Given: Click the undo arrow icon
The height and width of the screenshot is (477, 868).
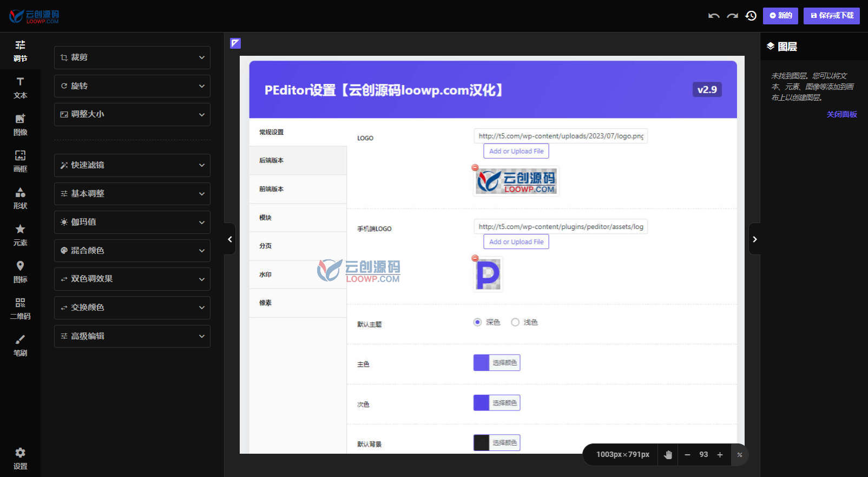Looking at the screenshot, I should point(714,16).
